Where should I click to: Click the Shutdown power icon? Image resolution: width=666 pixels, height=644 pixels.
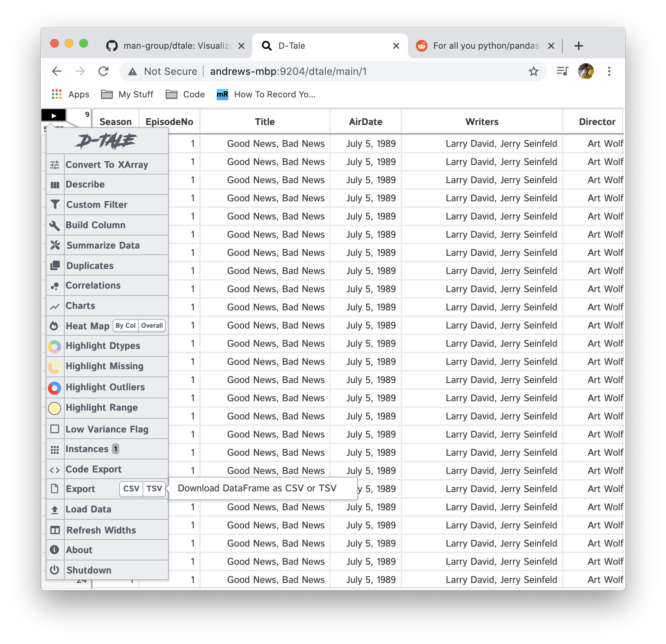tap(55, 570)
